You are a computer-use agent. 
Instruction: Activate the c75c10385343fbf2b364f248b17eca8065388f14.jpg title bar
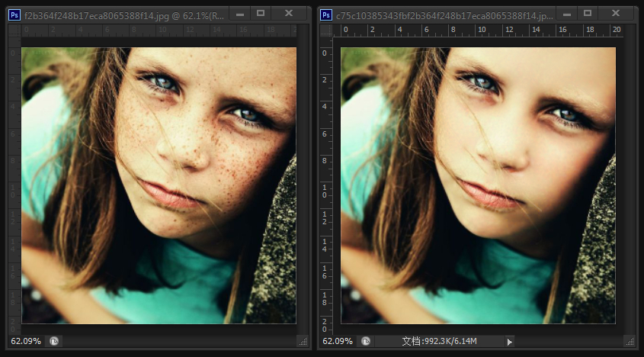[442, 14]
